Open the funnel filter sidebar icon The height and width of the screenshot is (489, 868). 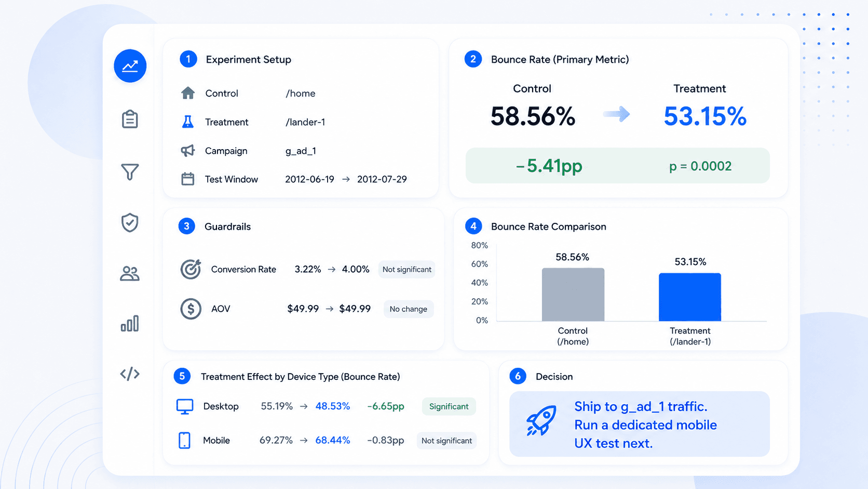coord(130,171)
